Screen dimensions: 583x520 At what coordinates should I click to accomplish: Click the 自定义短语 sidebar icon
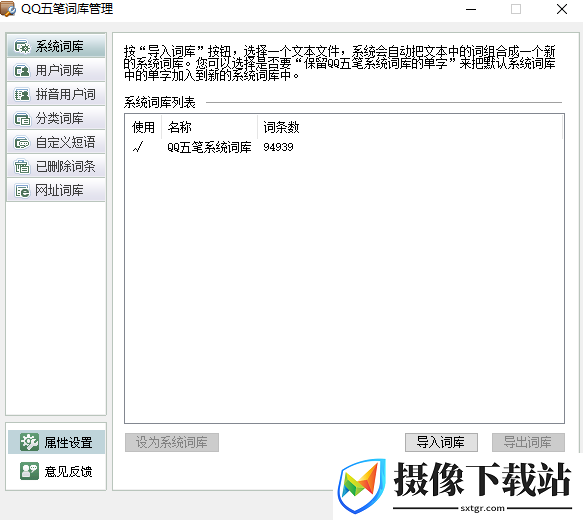tap(22, 142)
